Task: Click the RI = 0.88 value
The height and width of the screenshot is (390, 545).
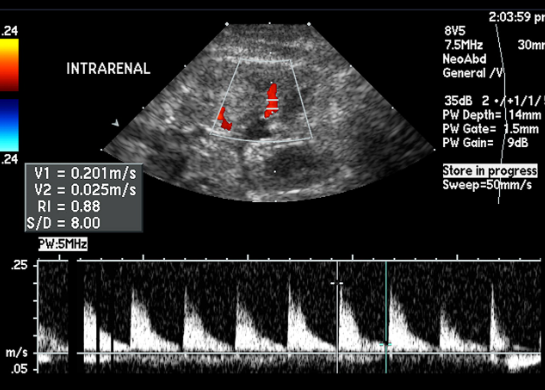Action: click(69, 206)
